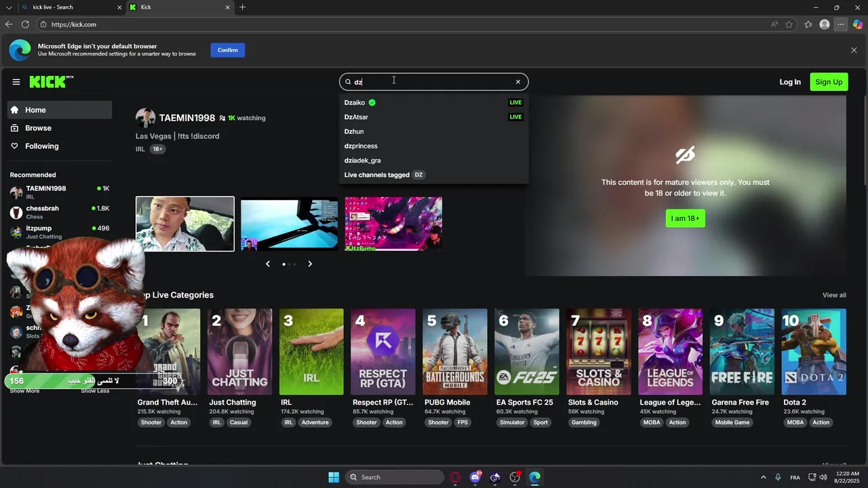Open Slots & Casino category card

click(599, 352)
